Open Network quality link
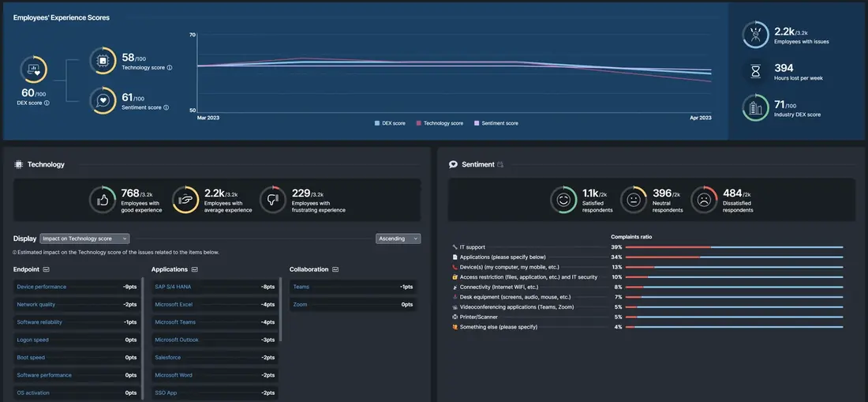The width and height of the screenshot is (868, 402). (x=36, y=305)
